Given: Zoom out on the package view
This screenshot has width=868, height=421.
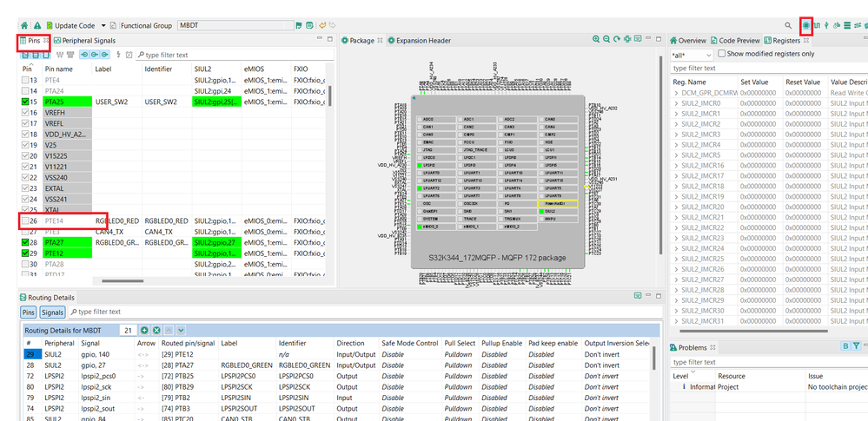Looking at the screenshot, I should coord(606,39).
